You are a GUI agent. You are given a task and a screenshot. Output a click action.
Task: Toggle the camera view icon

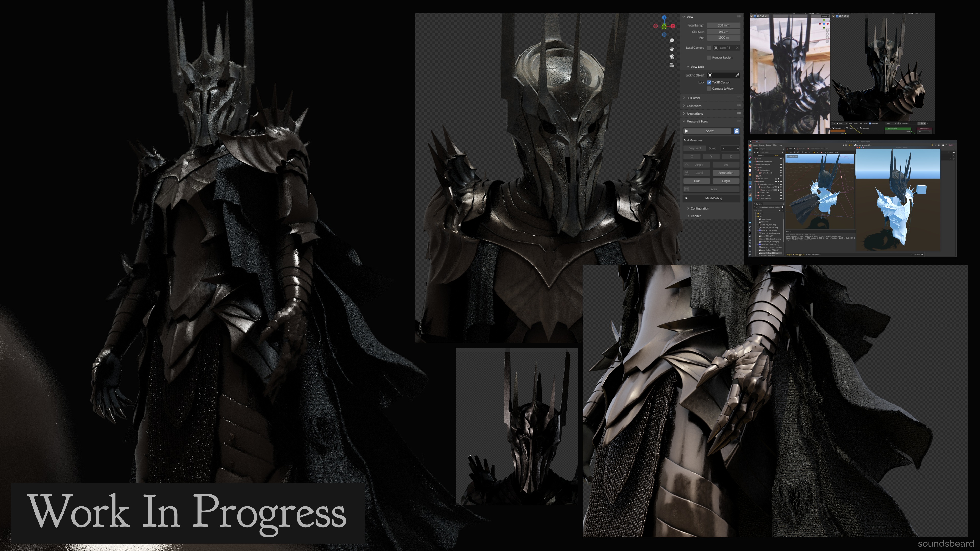pyautogui.click(x=672, y=57)
